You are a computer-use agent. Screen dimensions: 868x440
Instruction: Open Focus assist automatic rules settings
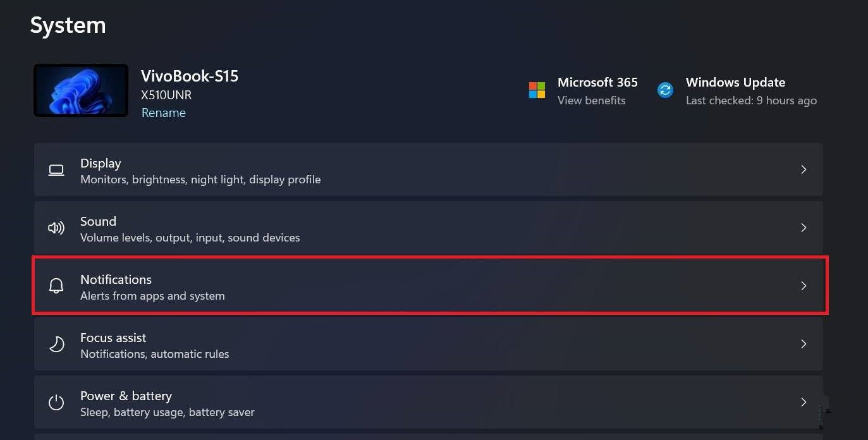(x=379, y=344)
